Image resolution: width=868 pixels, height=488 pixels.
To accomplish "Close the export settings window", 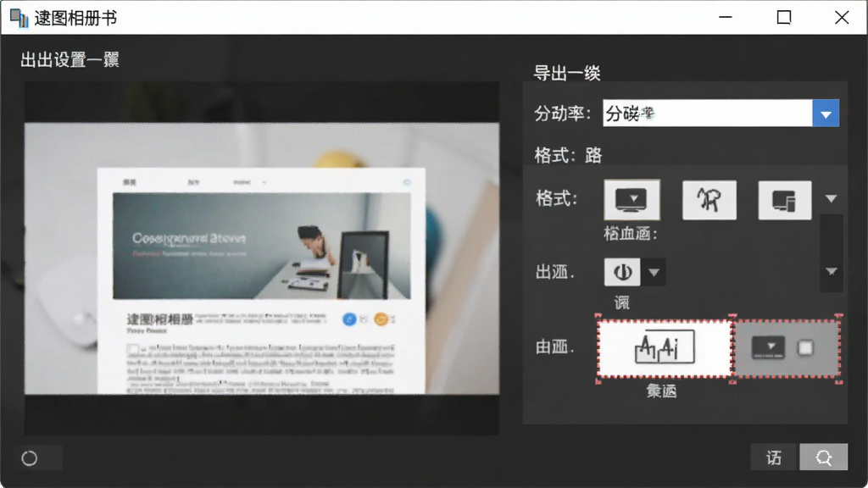I will (842, 17).
